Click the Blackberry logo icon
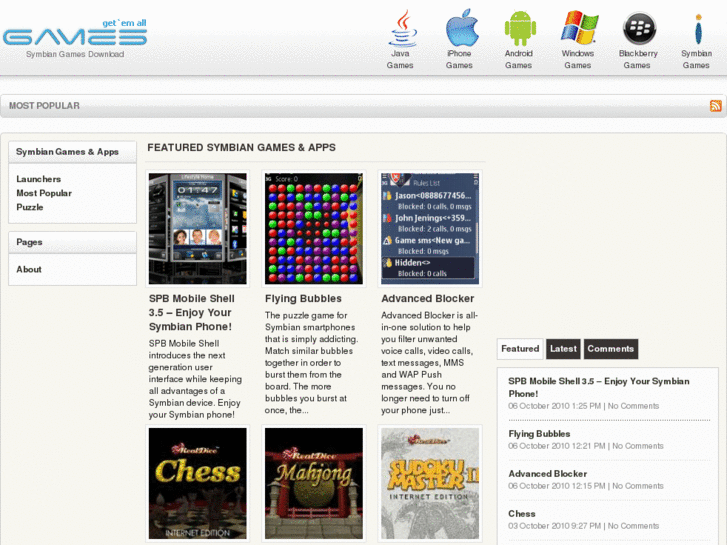Screen dimensions: 727x545 pos(639,28)
